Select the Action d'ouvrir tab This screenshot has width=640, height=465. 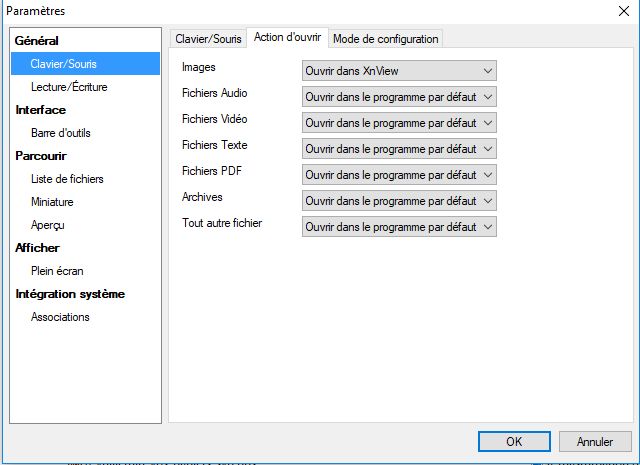point(287,38)
